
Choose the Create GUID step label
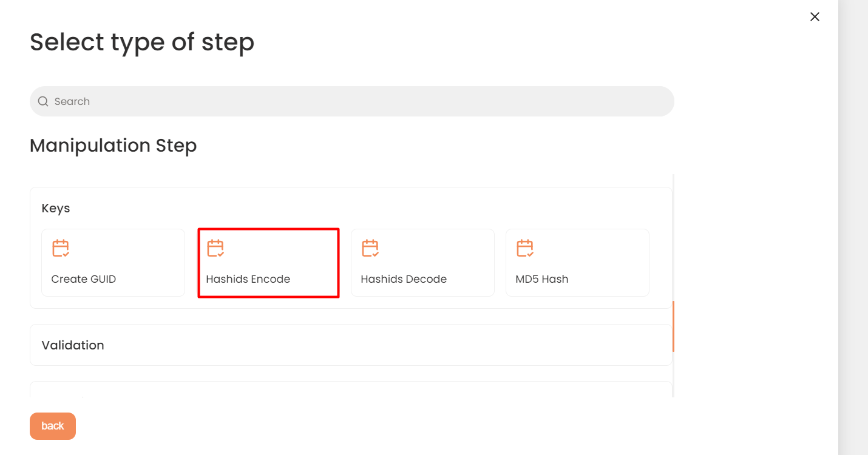(x=84, y=279)
